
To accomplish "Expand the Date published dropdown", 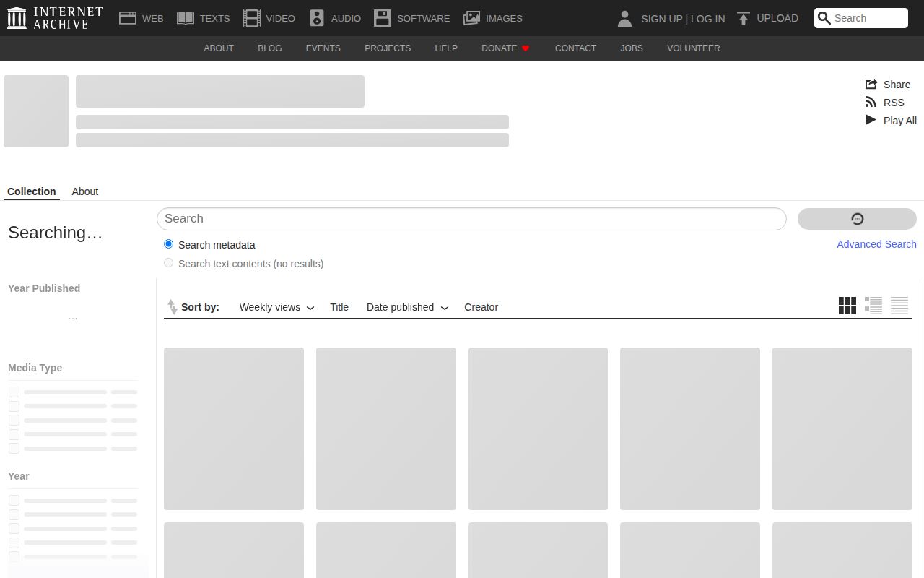I will point(407,307).
